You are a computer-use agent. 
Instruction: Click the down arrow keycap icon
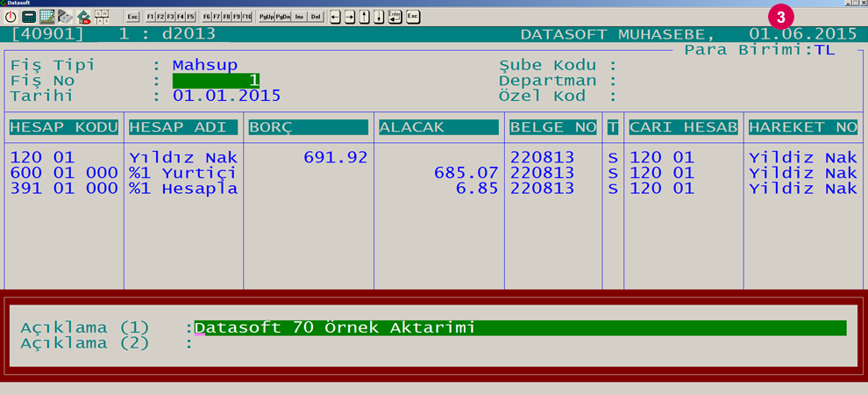pos(379,17)
